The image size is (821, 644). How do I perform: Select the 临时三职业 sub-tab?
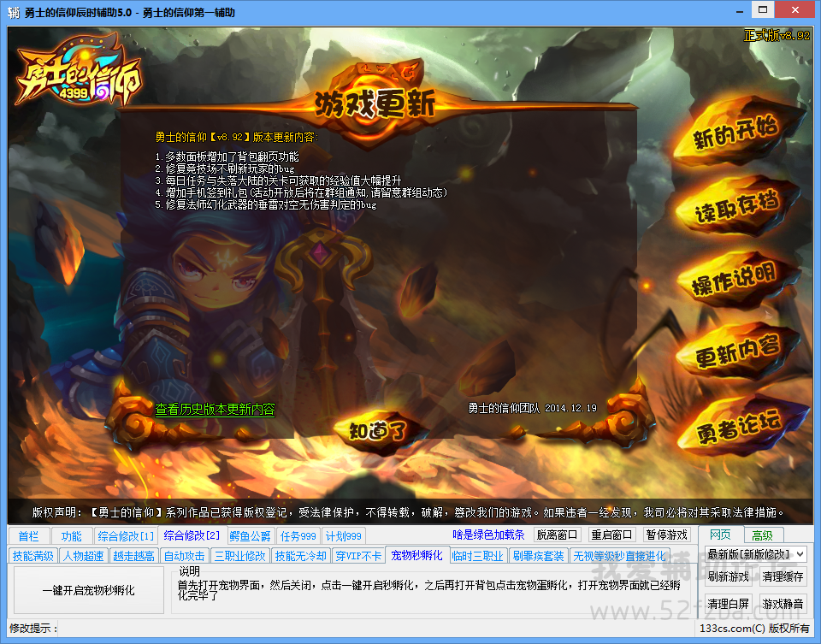[x=477, y=556]
